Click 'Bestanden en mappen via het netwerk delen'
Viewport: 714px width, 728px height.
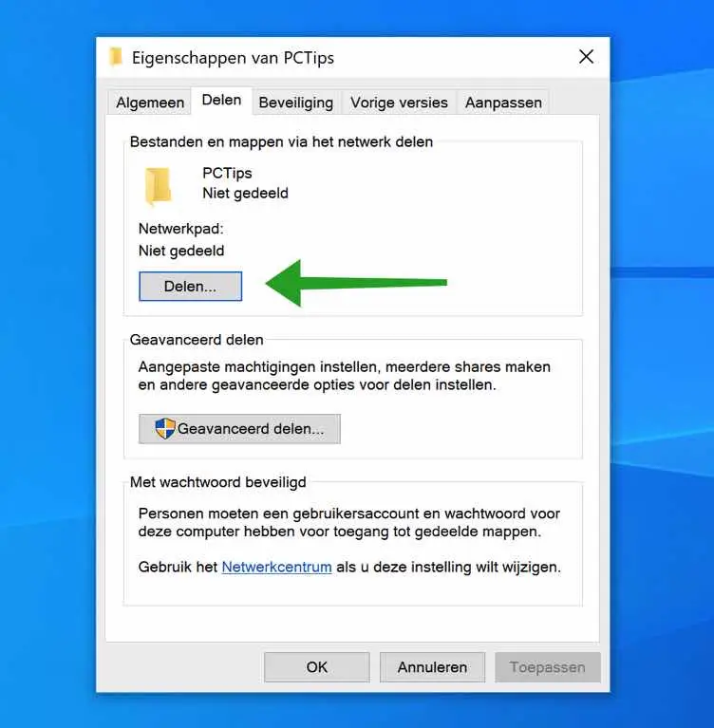(281, 141)
